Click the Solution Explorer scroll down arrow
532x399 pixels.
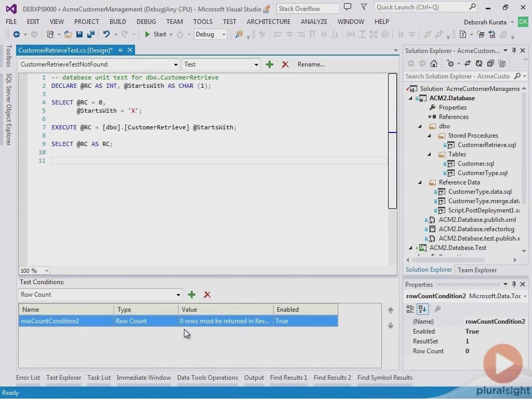click(524, 251)
